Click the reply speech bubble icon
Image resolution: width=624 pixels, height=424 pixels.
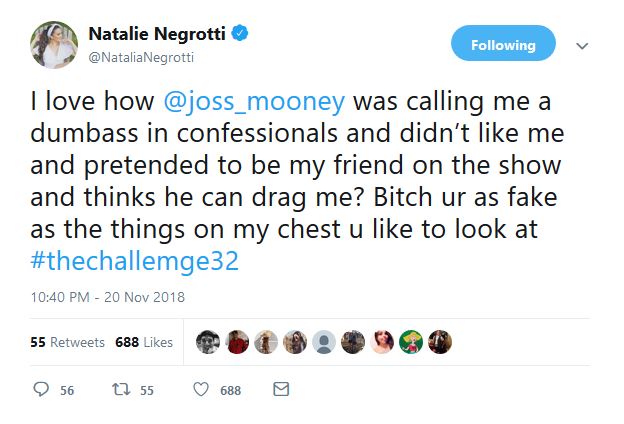[41, 390]
